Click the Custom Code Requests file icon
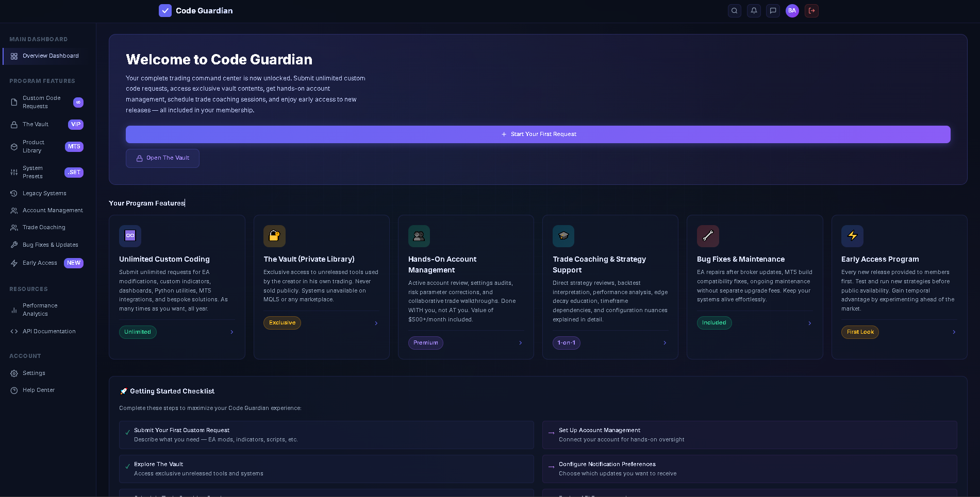980x497 pixels. tap(14, 102)
